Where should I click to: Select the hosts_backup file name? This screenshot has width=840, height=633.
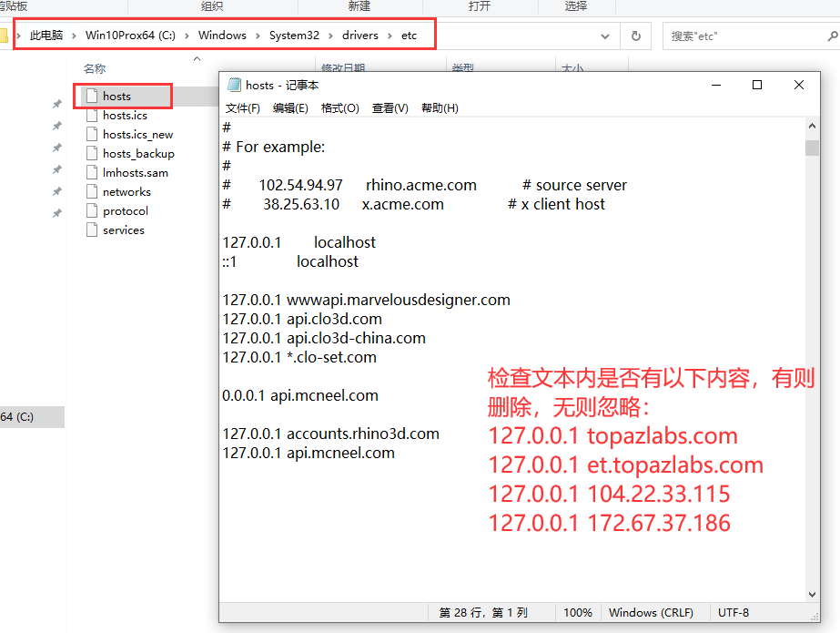138,154
